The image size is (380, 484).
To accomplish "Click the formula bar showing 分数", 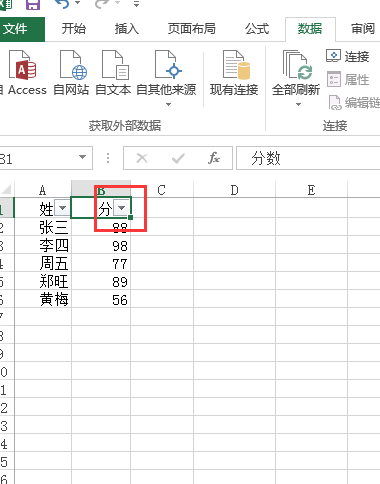I will [x=308, y=158].
